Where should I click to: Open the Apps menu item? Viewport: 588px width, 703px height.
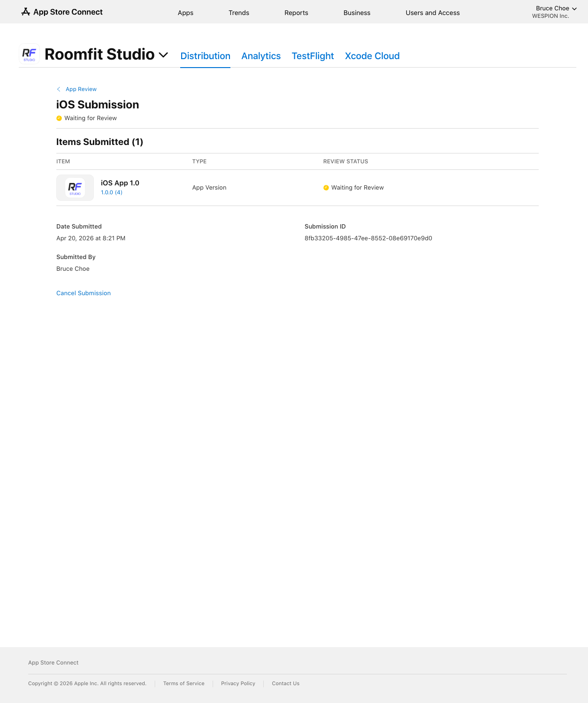pos(185,13)
